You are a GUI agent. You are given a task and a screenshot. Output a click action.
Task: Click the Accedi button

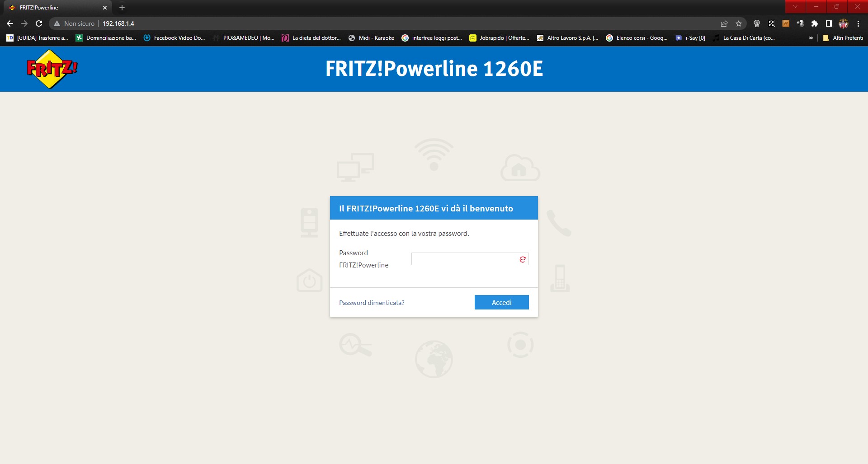pyautogui.click(x=501, y=302)
